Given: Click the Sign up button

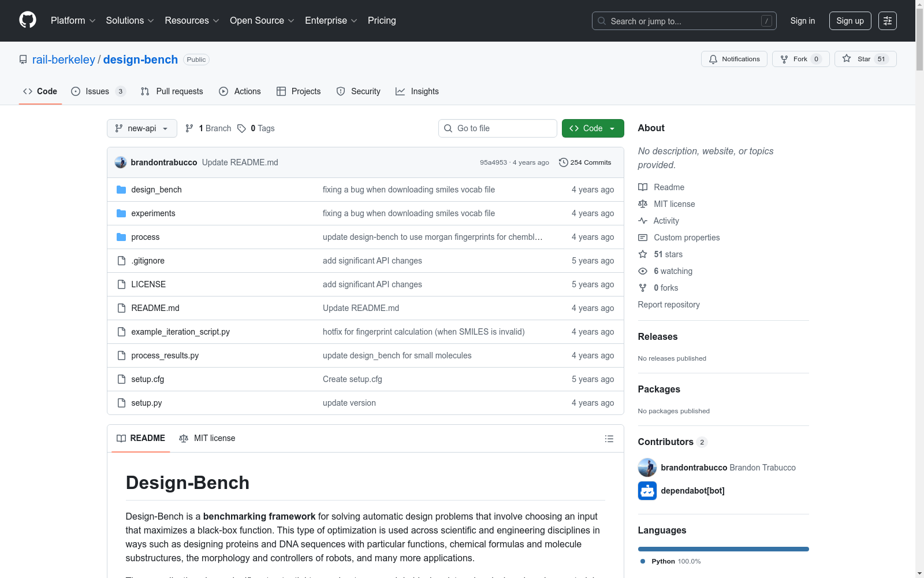Looking at the screenshot, I should pyautogui.click(x=850, y=21).
